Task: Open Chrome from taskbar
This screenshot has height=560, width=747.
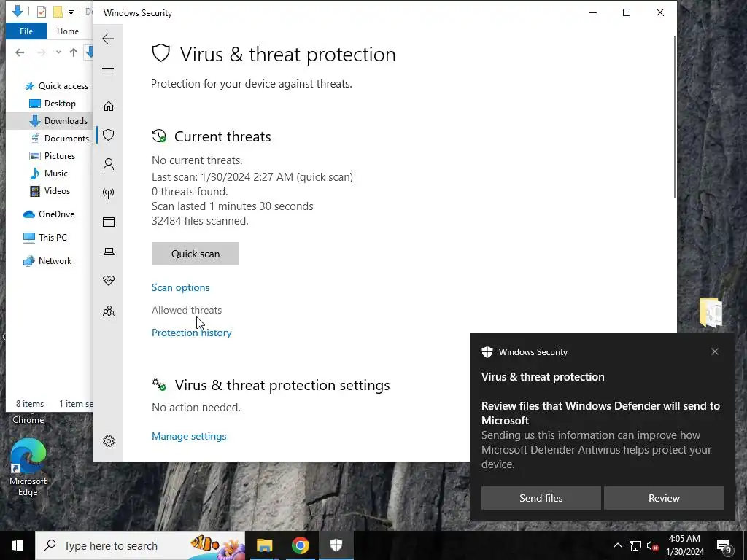Action: click(300, 545)
